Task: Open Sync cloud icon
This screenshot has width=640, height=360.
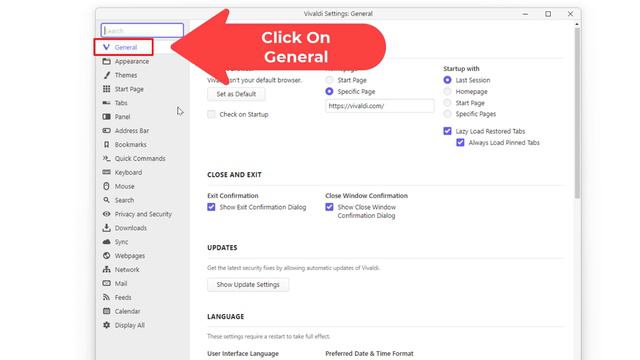Action: (107, 242)
